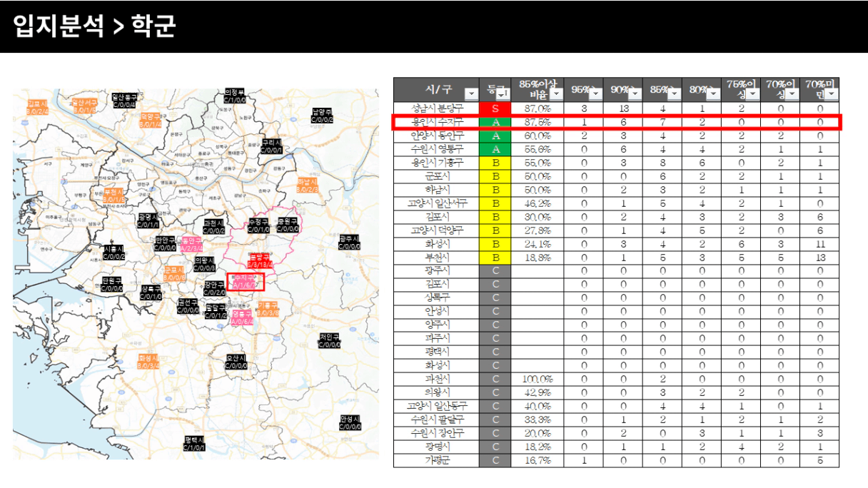Click the 의왕시 label on the map
Viewport: 868px width, 488px height.
(205, 264)
